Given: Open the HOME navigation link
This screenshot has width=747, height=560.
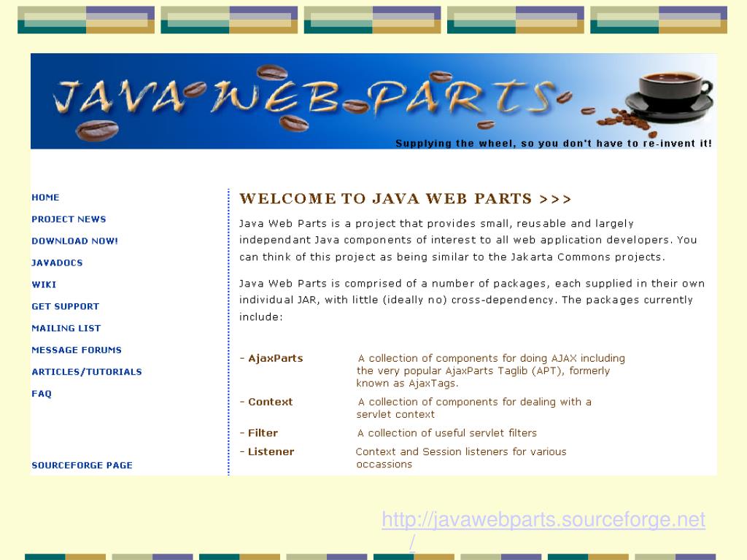Looking at the screenshot, I should [x=45, y=197].
